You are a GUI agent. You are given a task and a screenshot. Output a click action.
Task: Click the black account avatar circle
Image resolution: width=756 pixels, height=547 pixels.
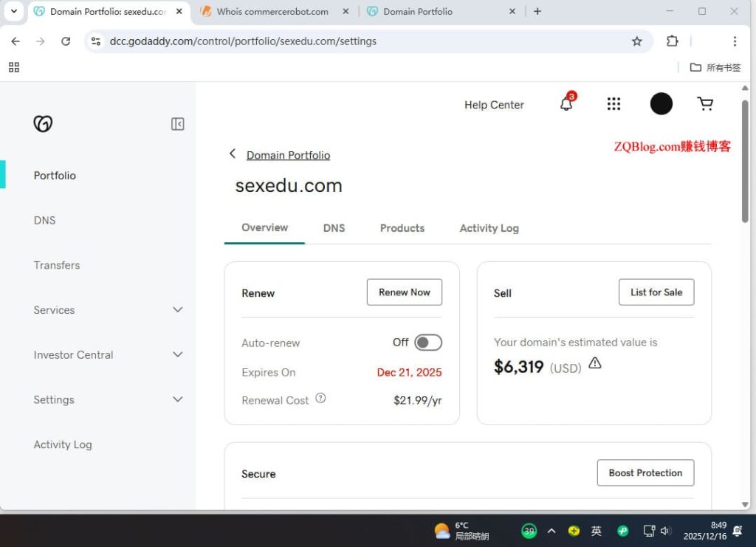click(x=661, y=103)
